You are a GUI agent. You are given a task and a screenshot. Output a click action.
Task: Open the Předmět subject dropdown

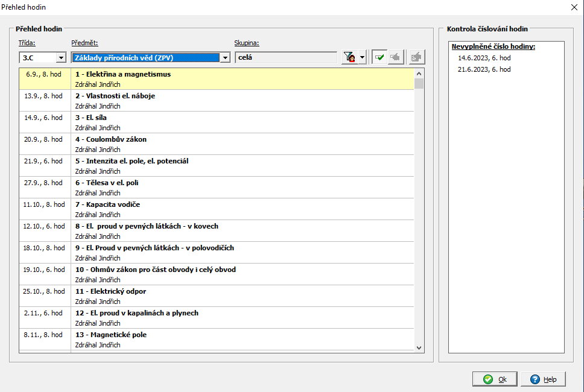(x=225, y=58)
